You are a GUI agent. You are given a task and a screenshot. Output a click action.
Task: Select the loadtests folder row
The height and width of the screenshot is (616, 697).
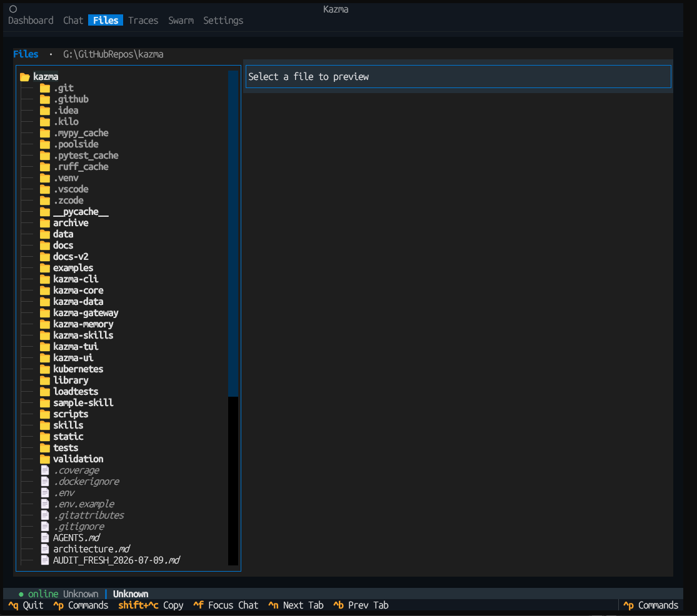69,392
